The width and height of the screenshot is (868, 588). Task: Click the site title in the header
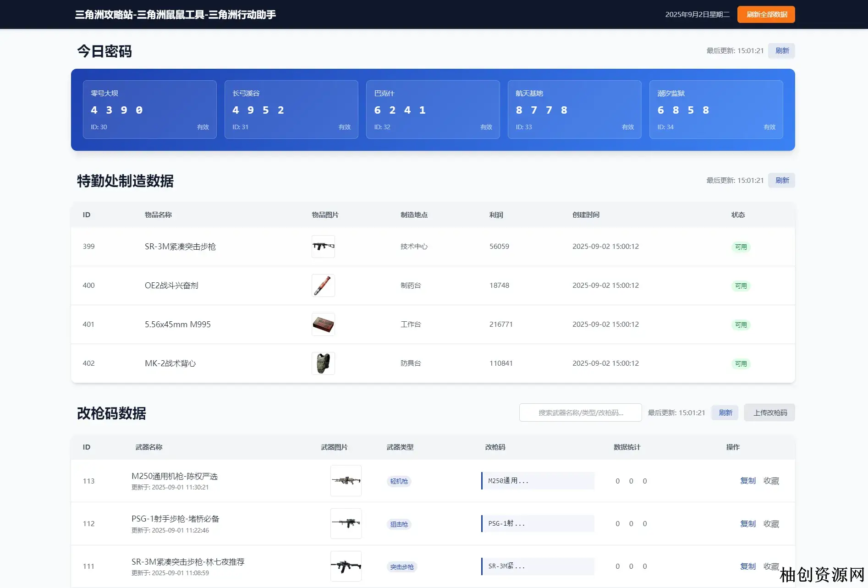[175, 15]
